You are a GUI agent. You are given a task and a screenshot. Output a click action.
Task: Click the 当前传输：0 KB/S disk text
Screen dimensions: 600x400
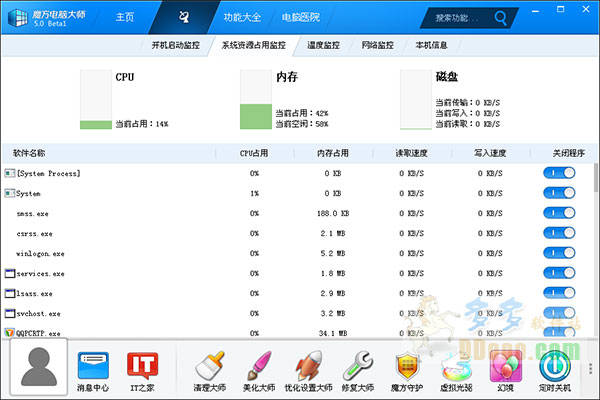[468, 103]
